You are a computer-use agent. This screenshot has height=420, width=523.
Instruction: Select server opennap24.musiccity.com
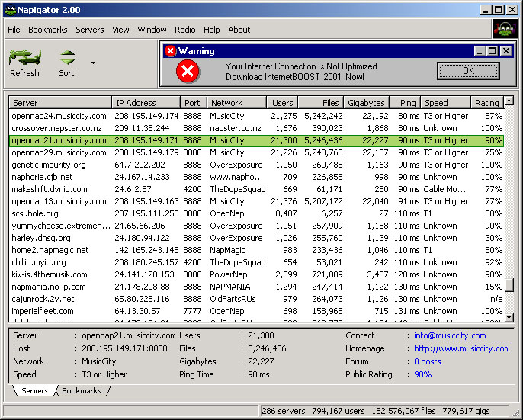click(x=256, y=116)
